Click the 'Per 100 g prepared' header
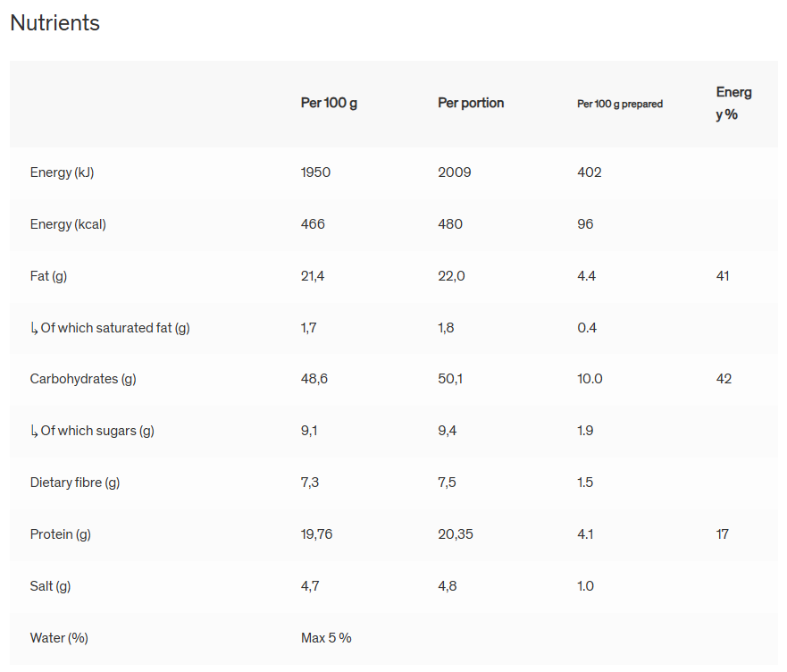The height and width of the screenshot is (672, 787). coord(620,104)
